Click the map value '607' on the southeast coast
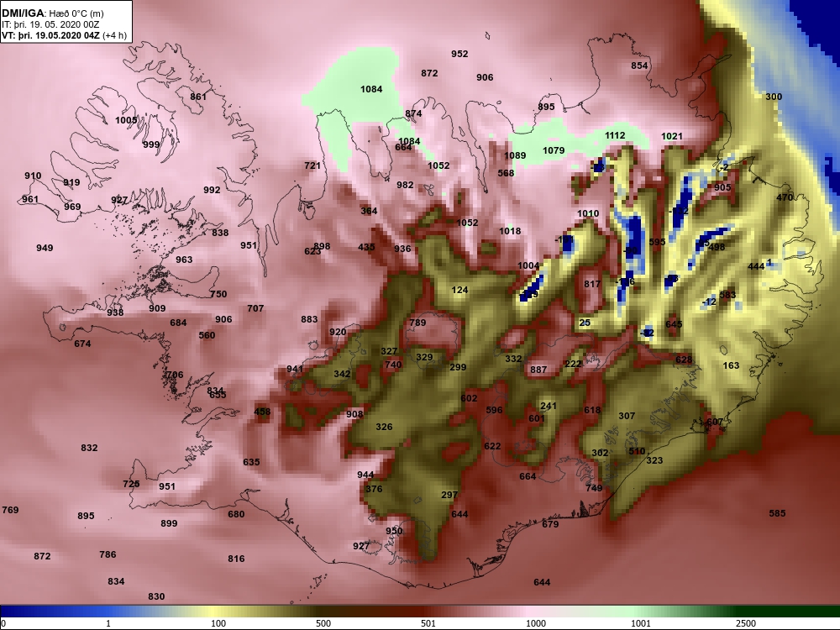840x630 pixels. click(715, 422)
